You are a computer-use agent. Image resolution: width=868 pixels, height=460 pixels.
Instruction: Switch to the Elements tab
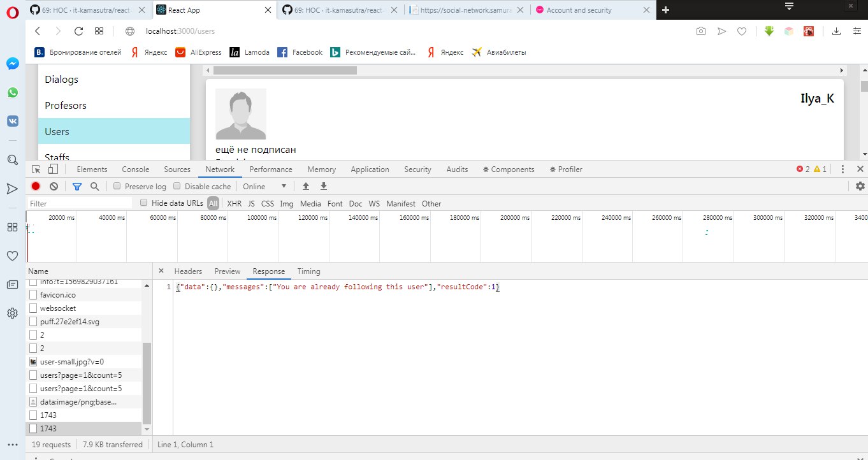(92, 169)
